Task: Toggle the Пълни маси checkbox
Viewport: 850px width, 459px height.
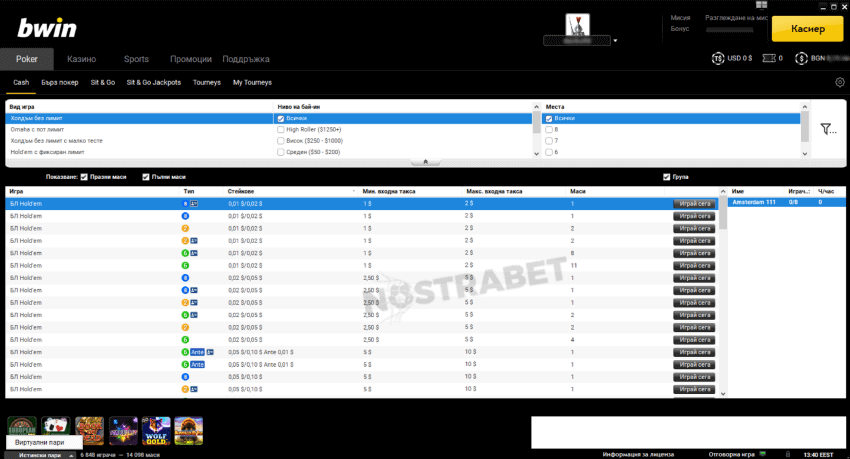Action: (x=146, y=177)
